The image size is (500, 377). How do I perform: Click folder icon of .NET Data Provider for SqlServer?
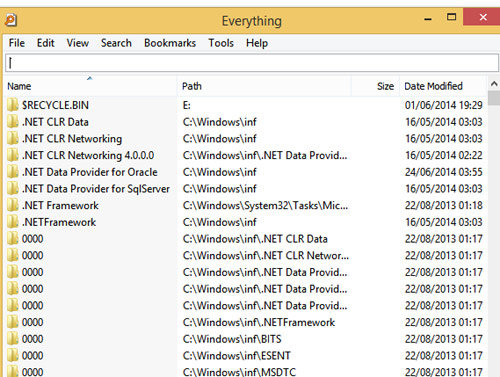pyautogui.click(x=13, y=188)
